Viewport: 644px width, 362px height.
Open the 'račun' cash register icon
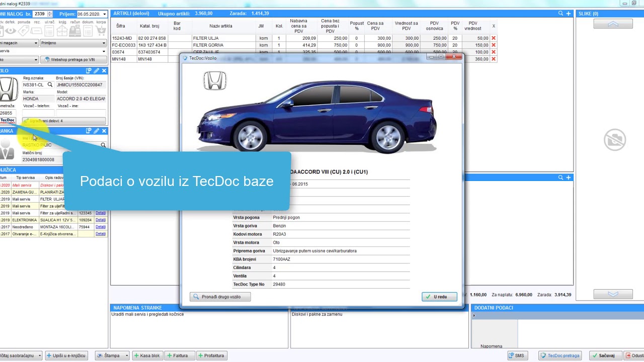pyautogui.click(x=75, y=31)
